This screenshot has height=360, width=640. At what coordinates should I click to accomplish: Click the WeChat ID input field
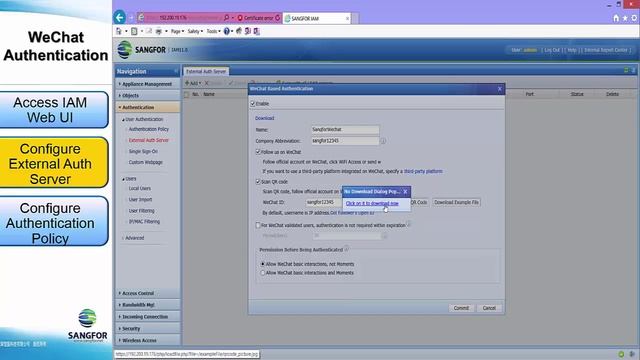pos(324,202)
